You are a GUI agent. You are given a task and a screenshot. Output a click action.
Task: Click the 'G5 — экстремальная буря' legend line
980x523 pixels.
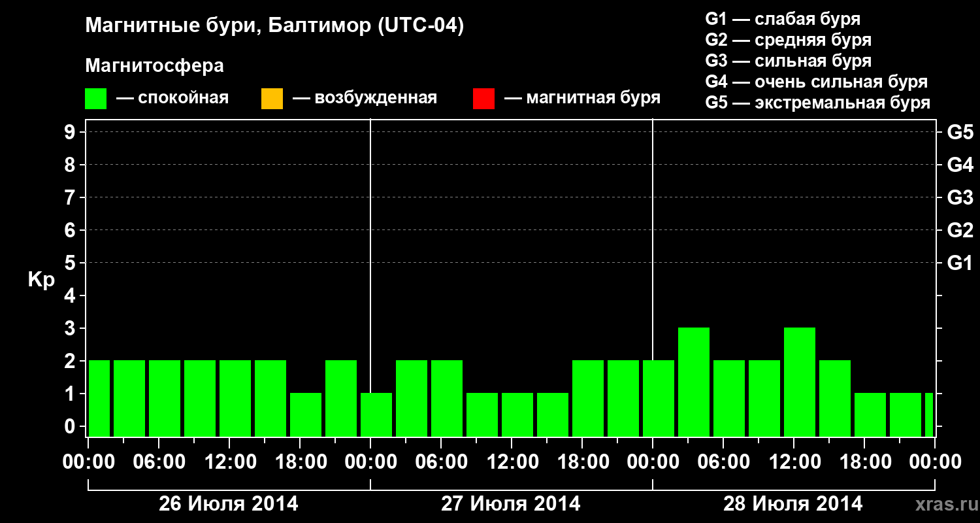(818, 103)
